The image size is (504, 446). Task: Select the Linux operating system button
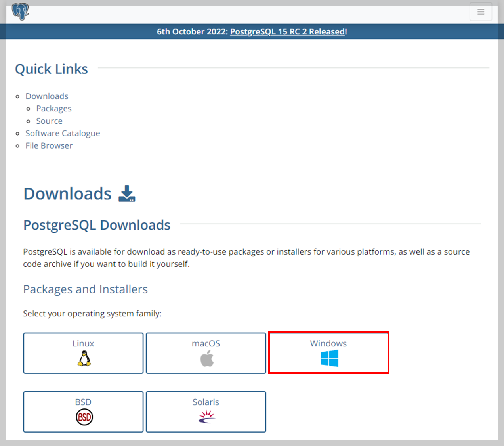(83, 353)
